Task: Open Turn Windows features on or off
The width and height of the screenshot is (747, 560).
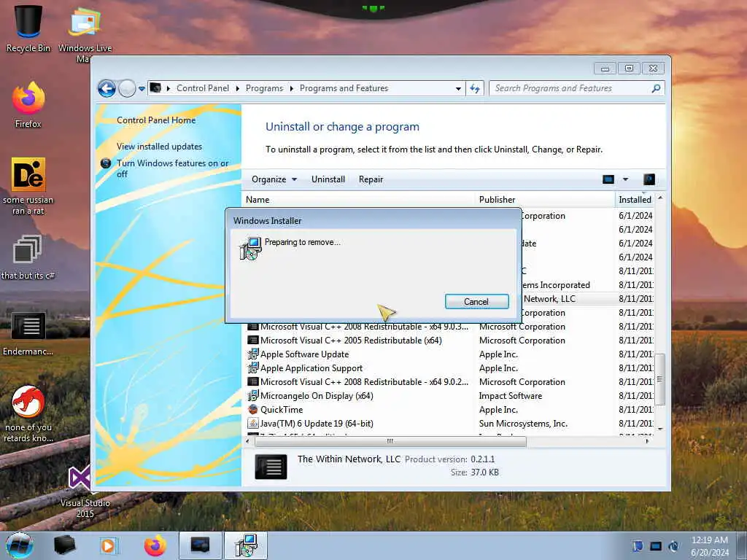Action: pyautogui.click(x=172, y=168)
